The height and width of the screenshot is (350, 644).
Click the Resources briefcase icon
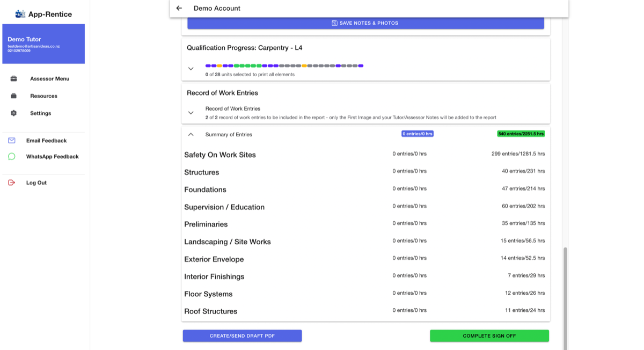coord(14,96)
